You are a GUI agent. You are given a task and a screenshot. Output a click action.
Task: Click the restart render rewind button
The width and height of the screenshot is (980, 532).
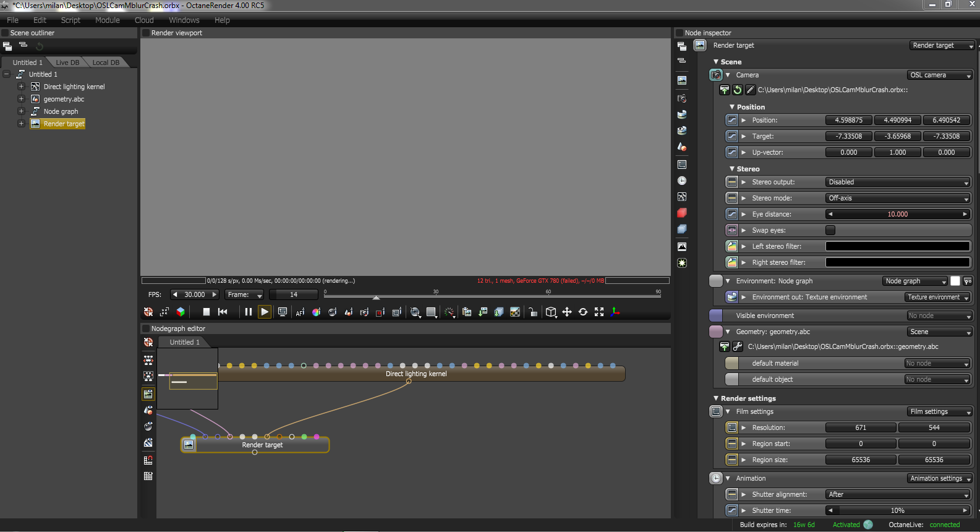point(223,312)
